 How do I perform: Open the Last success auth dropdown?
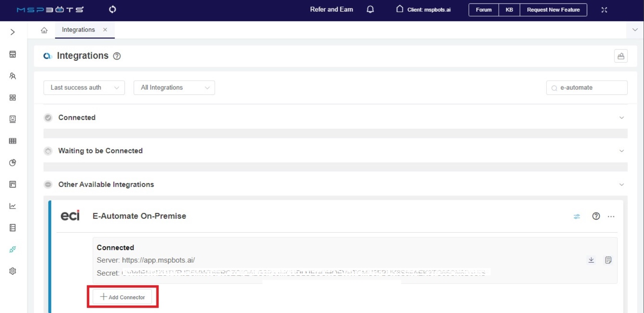pyautogui.click(x=84, y=88)
